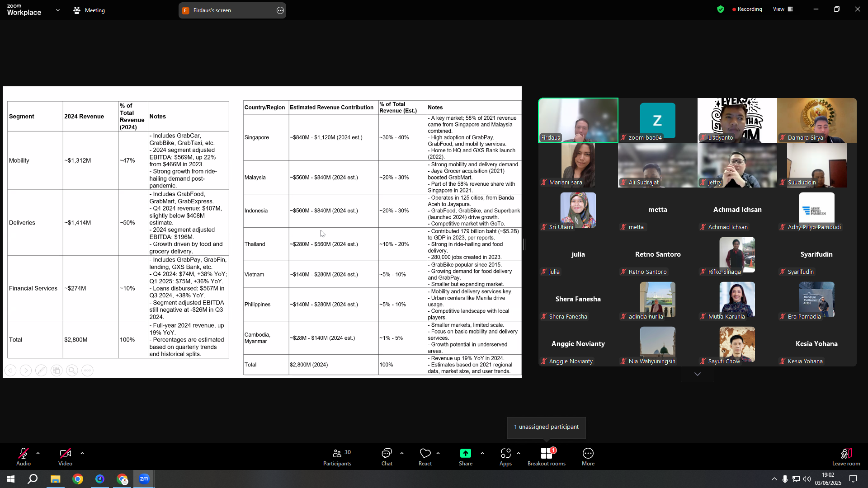Open the blue circular browser icon in taskbar
868x488 pixels.
coord(100,479)
